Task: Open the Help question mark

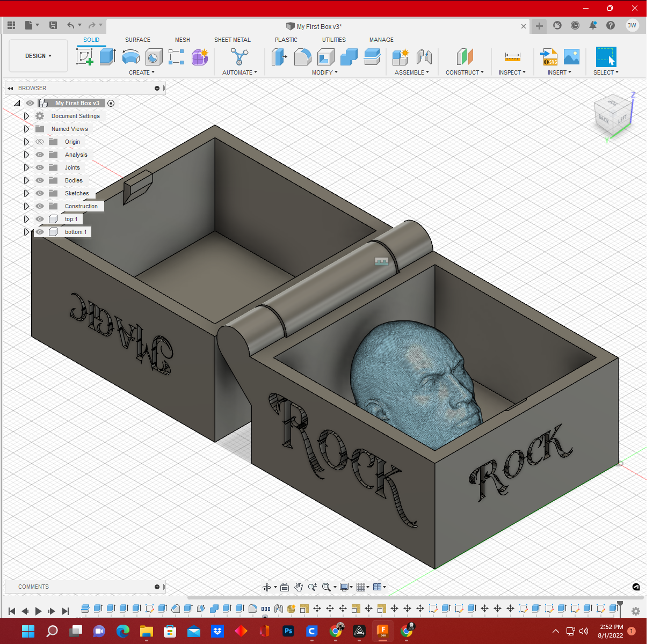Action: [611, 25]
